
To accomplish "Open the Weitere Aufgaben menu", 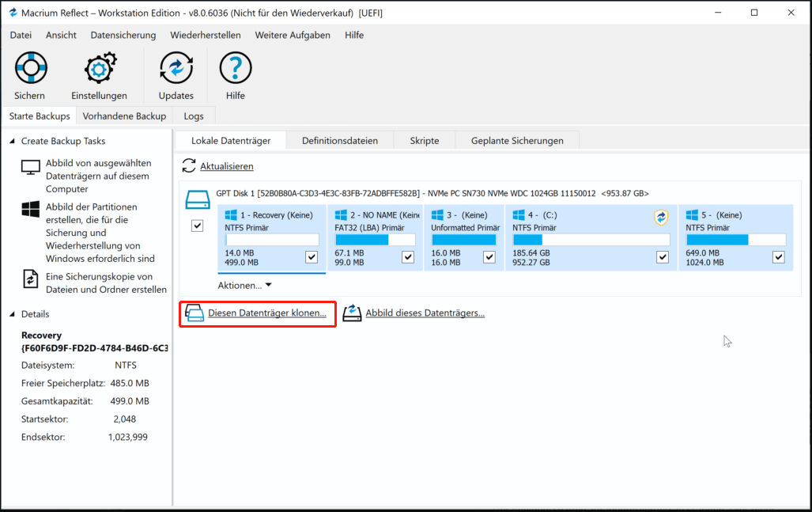I will [293, 36].
